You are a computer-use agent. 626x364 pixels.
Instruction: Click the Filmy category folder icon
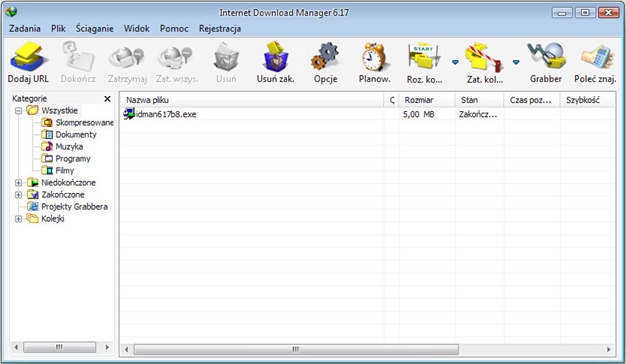pyautogui.click(x=47, y=170)
